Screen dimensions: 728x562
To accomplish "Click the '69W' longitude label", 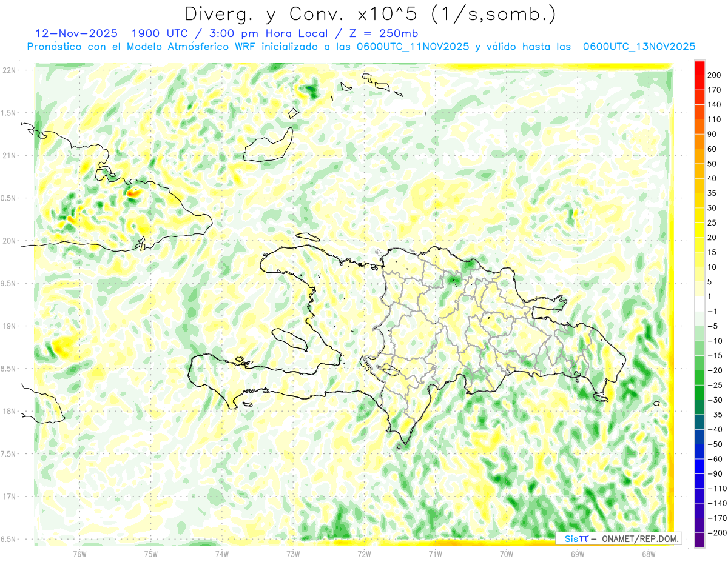I will [577, 554].
